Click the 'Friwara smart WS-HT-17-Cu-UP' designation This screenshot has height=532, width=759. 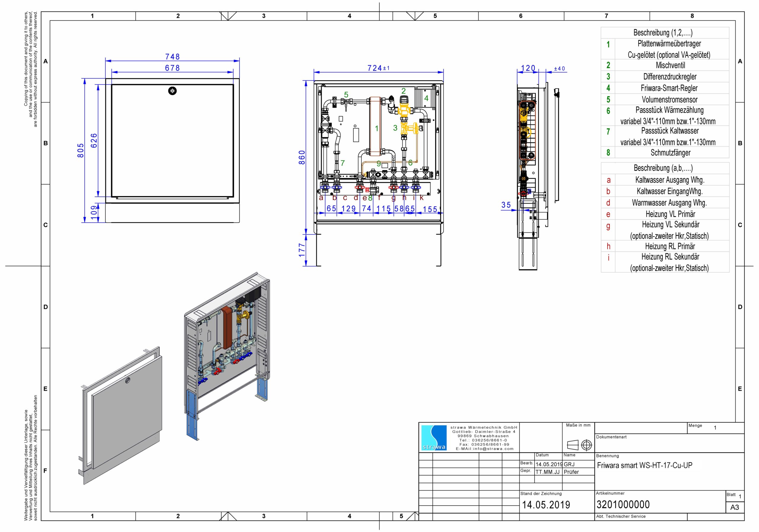[645, 465]
